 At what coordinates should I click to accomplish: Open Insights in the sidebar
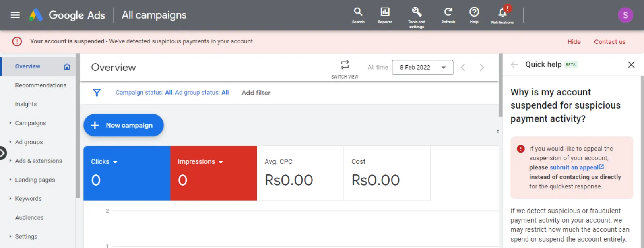[26, 104]
